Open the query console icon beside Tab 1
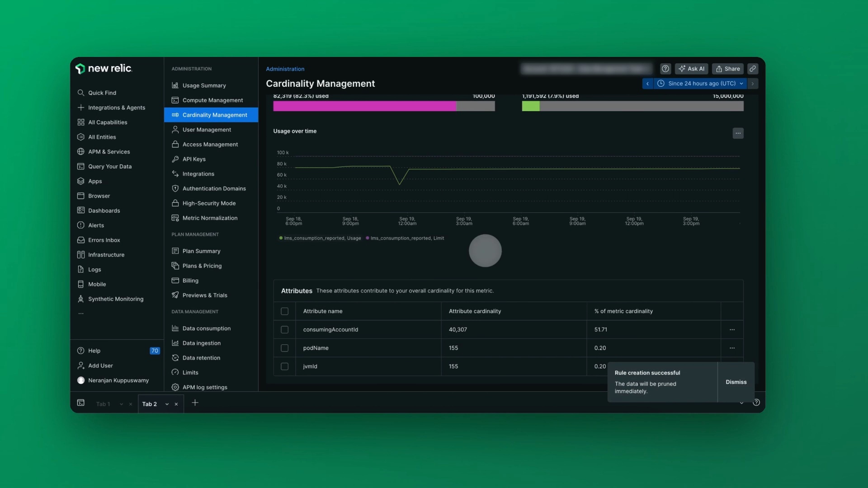Screen dimensions: 868x488 pos(81,403)
